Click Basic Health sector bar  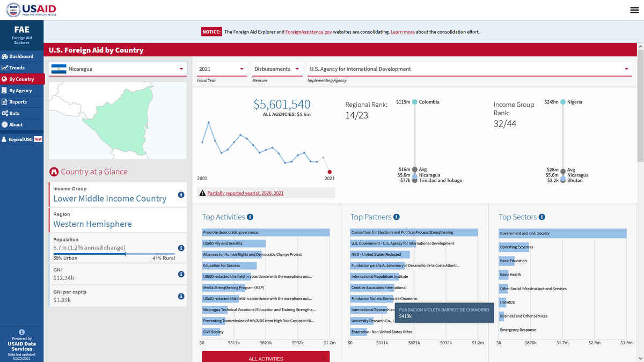pos(504,275)
